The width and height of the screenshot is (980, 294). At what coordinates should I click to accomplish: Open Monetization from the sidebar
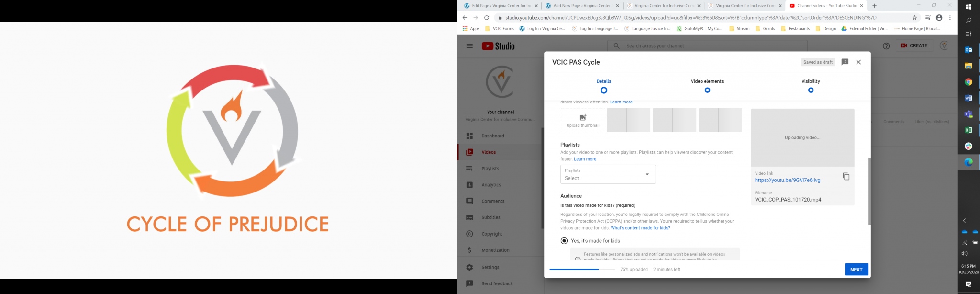coord(495,250)
